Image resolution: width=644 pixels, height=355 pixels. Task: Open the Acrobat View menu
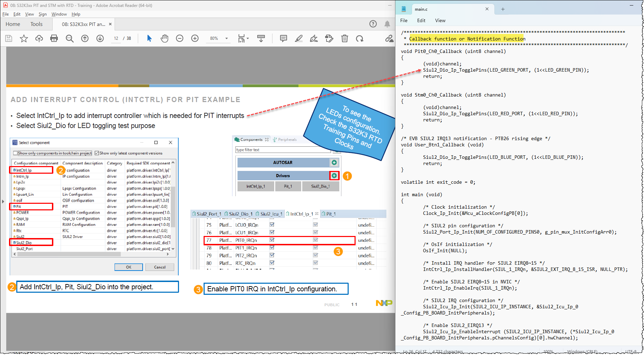(29, 14)
